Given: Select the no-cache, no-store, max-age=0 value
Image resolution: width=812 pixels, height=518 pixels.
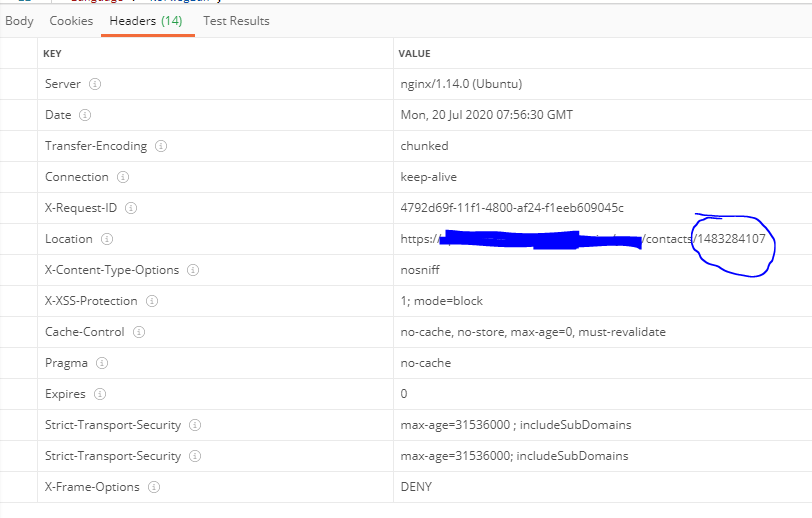Looking at the screenshot, I should pos(533,332).
